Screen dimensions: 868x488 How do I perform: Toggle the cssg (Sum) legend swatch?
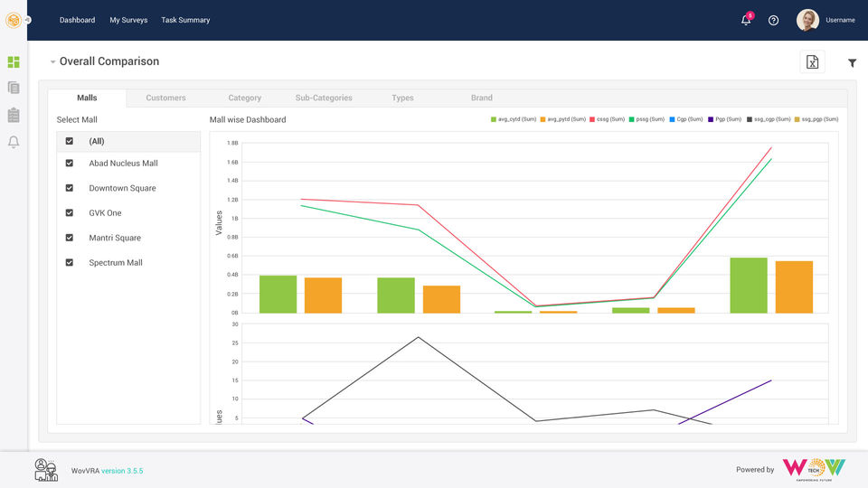591,119
